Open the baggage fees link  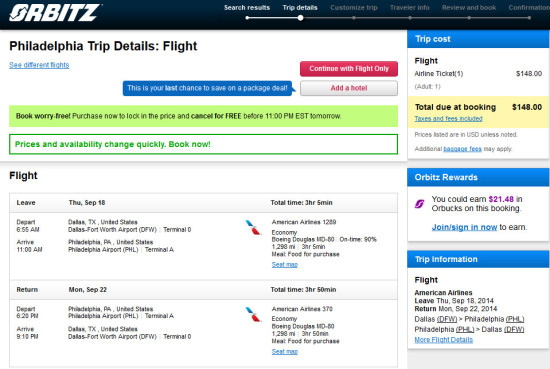[x=462, y=149]
